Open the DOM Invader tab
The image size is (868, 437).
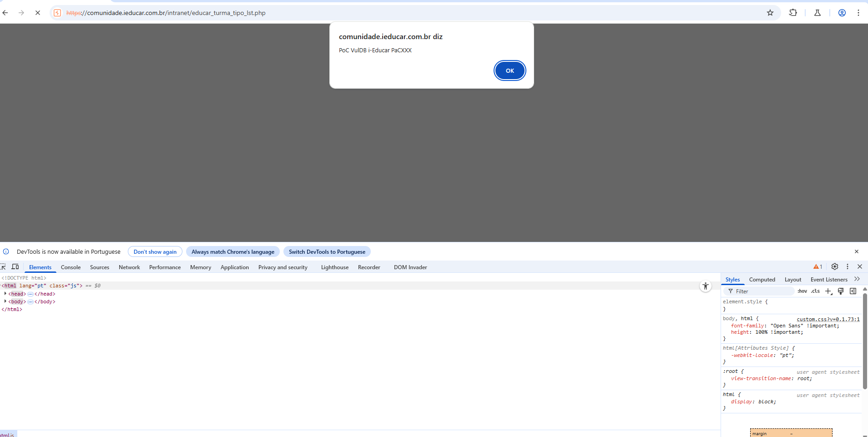410,267
